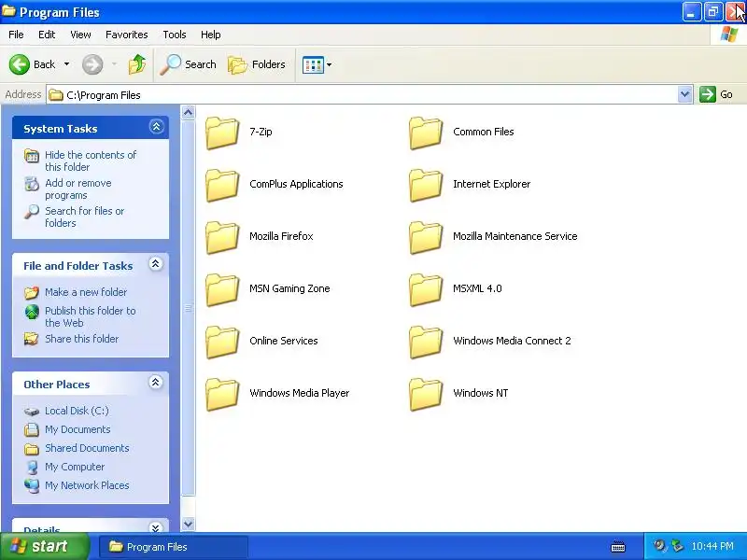Select the Windows NT folder icon
The width and height of the screenshot is (747, 560).
point(426,395)
